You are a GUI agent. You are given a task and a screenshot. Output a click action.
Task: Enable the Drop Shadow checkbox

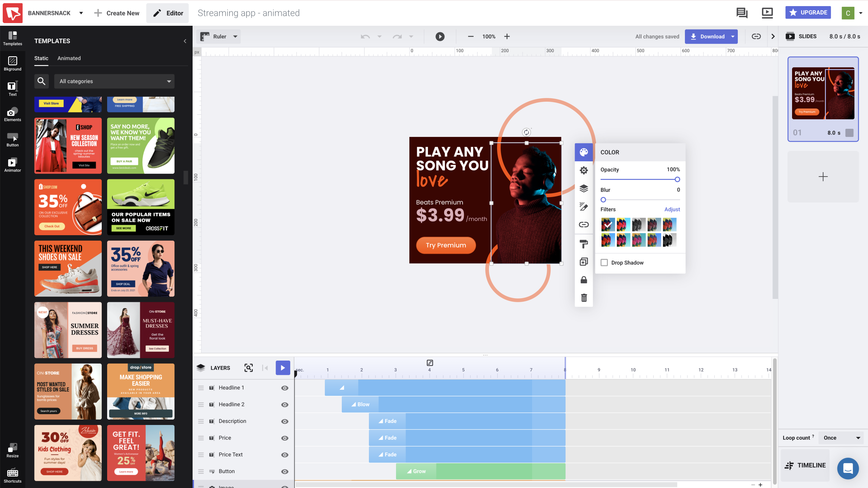tap(604, 263)
